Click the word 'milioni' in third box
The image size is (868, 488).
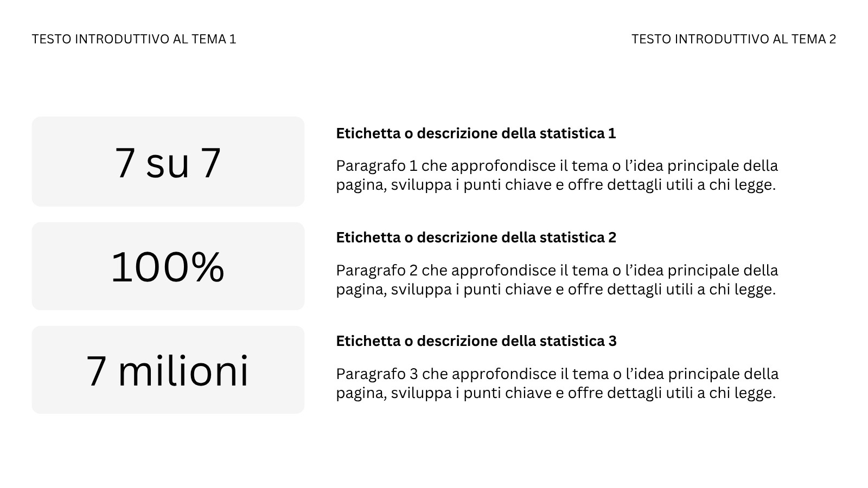pyautogui.click(x=183, y=371)
